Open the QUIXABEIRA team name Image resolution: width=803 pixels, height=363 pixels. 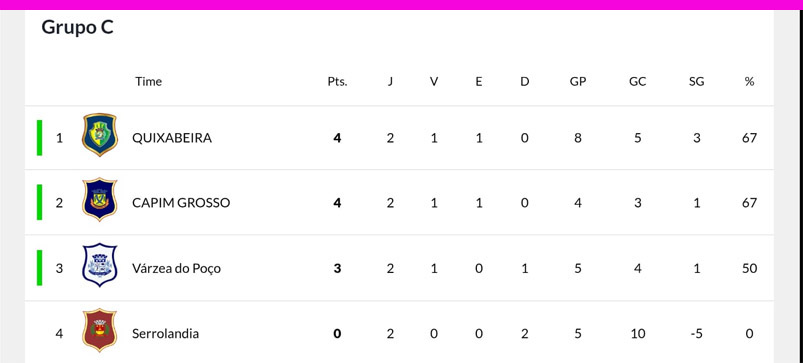(172, 138)
